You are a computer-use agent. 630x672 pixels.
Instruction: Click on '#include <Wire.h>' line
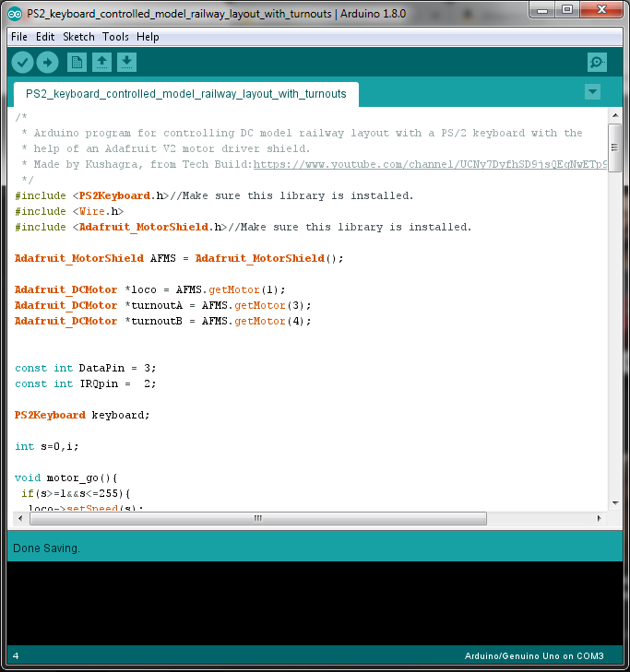(x=69, y=211)
